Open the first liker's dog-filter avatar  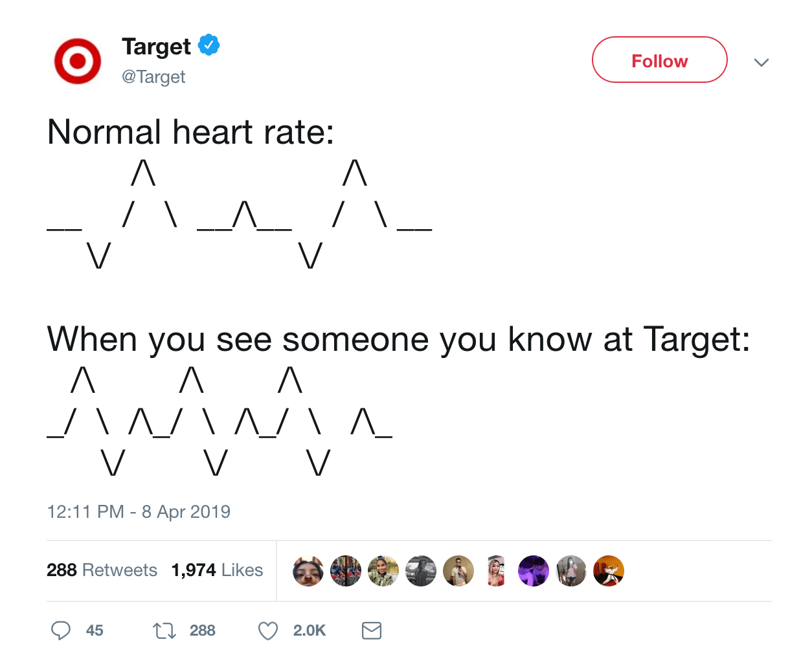(308, 570)
